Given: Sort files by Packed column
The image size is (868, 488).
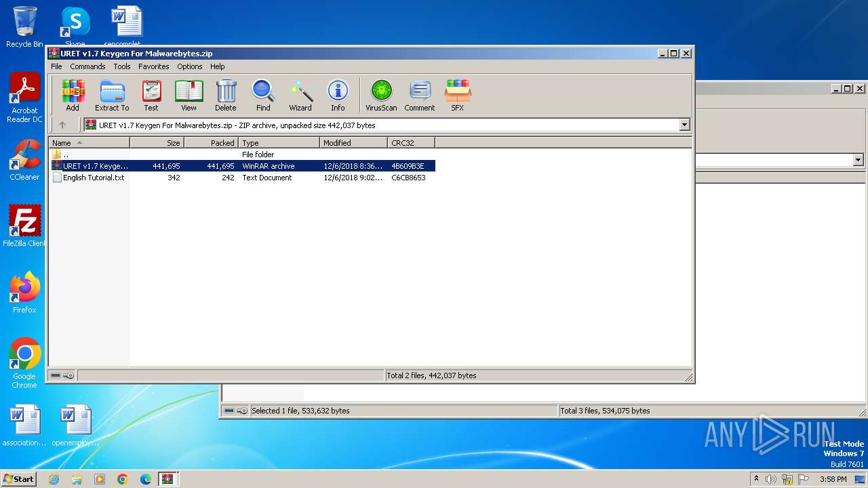Looking at the screenshot, I should pyautogui.click(x=211, y=142).
